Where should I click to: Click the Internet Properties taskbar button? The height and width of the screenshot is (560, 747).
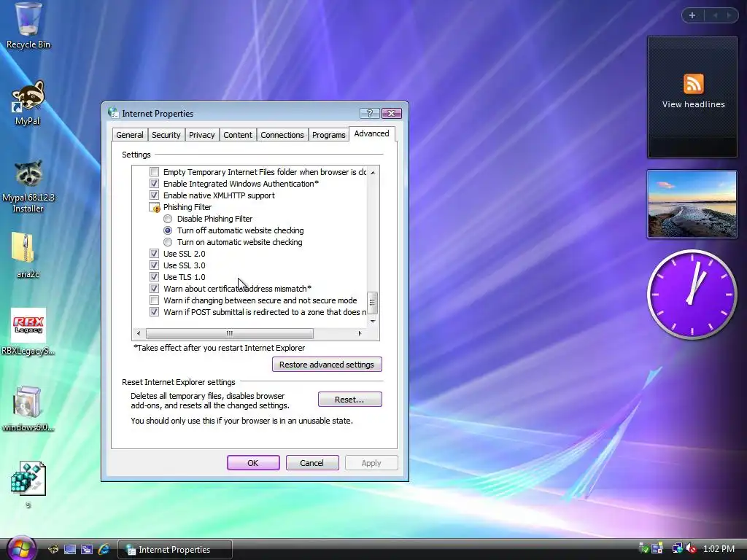pos(174,550)
